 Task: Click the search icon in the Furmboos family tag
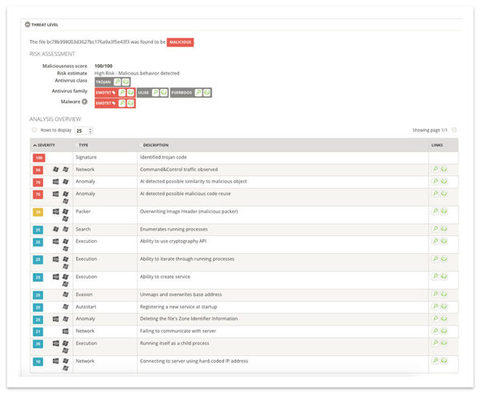198,93
